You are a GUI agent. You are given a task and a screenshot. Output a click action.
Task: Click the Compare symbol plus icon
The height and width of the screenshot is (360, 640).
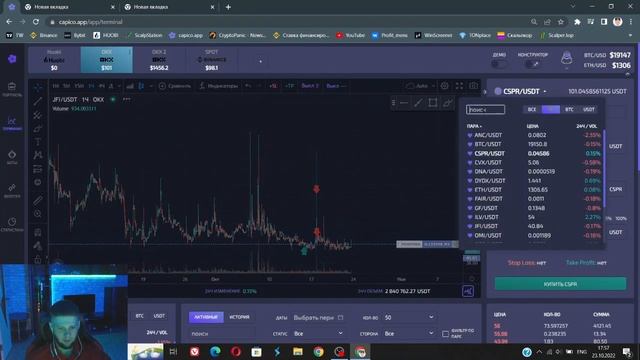pos(162,86)
